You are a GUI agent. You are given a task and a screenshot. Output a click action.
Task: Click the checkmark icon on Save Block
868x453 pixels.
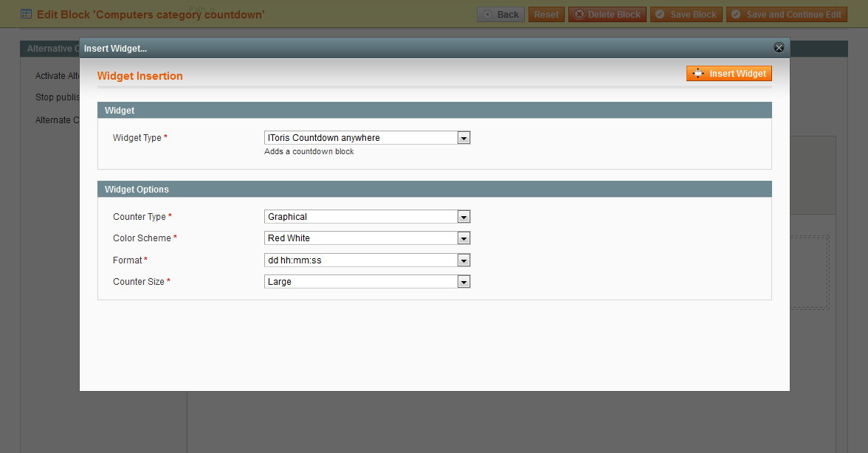pos(661,13)
